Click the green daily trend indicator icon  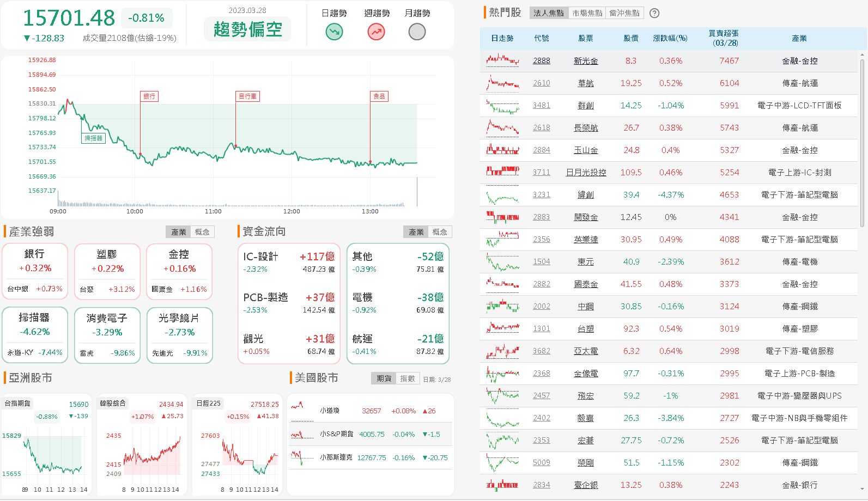coord(334,32)
